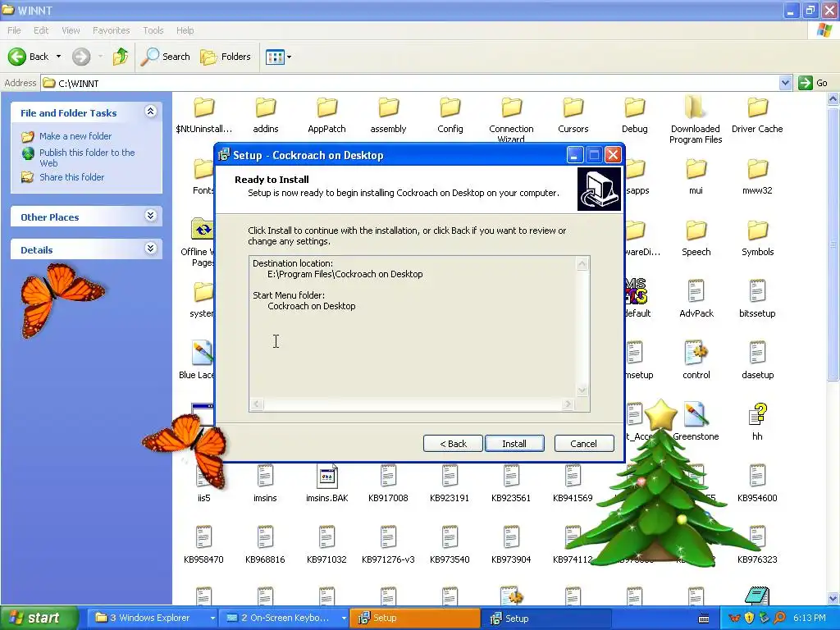The width and height of the screenshot is (840, 630).
Task: Click the Go button beside address bar
Action: pos(813,83)
